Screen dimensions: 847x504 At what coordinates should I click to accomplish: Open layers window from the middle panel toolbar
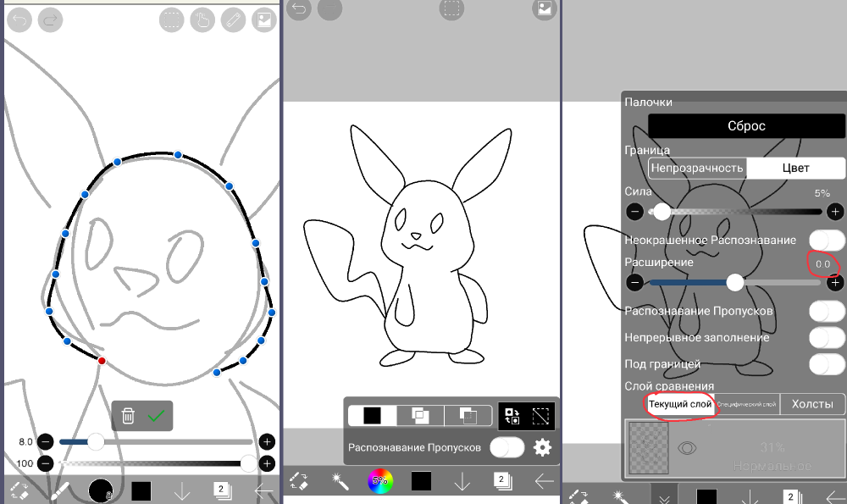pyautogui.click(x=502, y=481)
